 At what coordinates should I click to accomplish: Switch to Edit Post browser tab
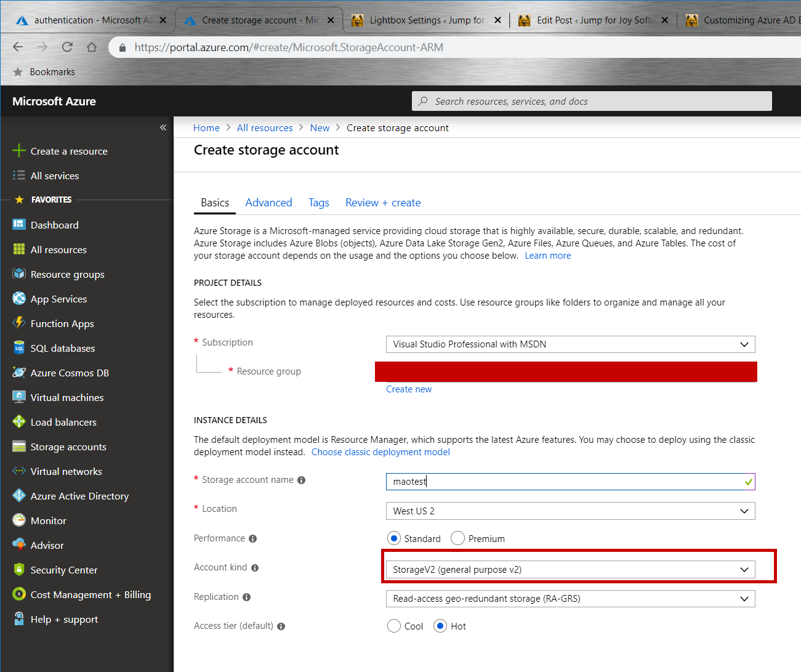tap(592, 20)
